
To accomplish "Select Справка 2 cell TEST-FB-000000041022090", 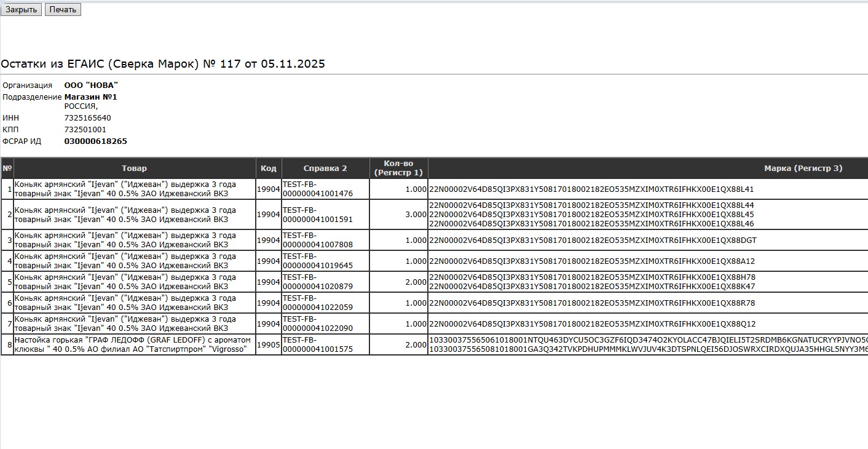I will click(317, 324).
